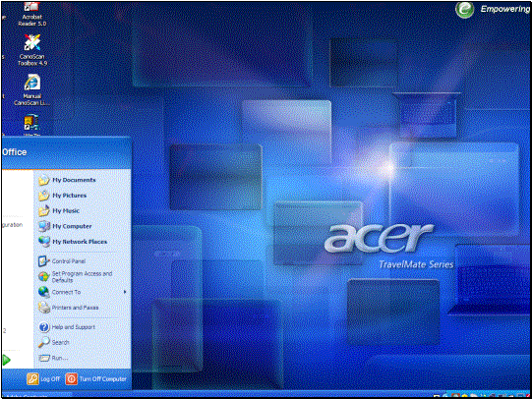Viewport: 532px width, 399px height.
Task: Click the Search magnifier icon
Action: [44, 342]
